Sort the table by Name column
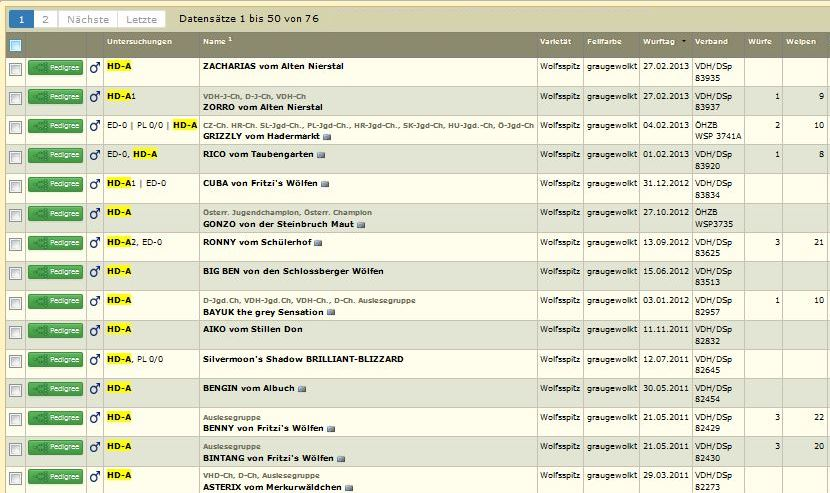Image resolution: width=830 pixels, height=493 pixels. pos(214,42)
